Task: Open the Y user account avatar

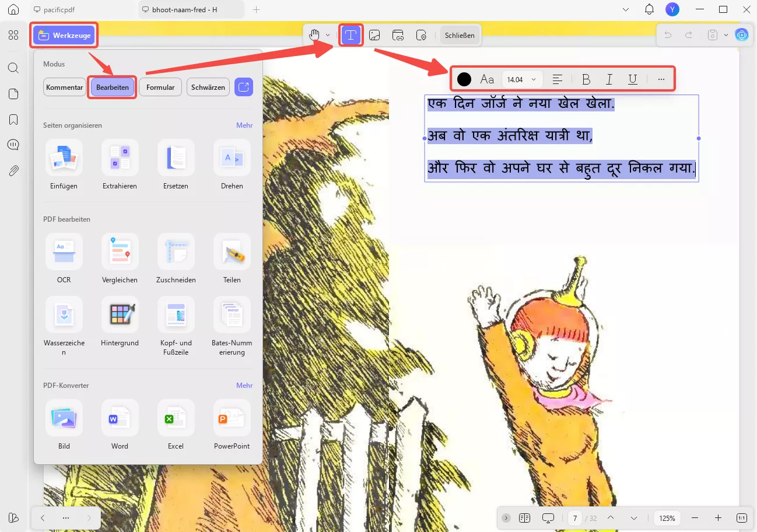Action: [x=672, y=9]
